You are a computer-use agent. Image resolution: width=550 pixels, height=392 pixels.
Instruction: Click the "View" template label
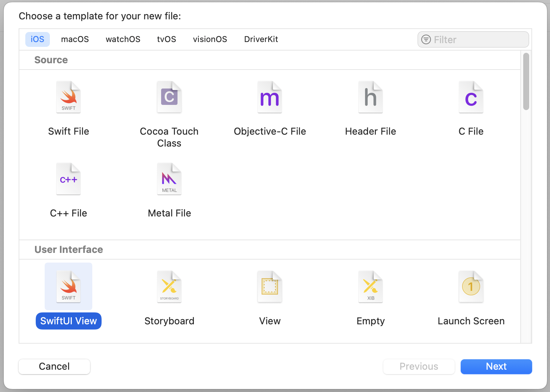pos(270,321)
